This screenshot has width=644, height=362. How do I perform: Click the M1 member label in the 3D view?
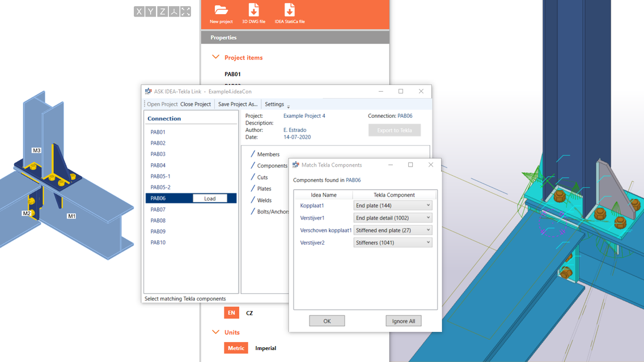pos(71,216)
